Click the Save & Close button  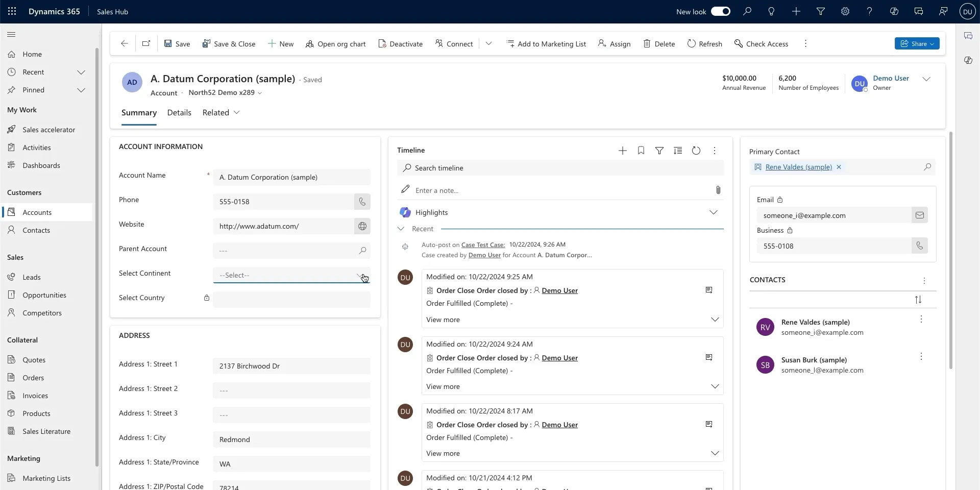[x=229, y=44]
